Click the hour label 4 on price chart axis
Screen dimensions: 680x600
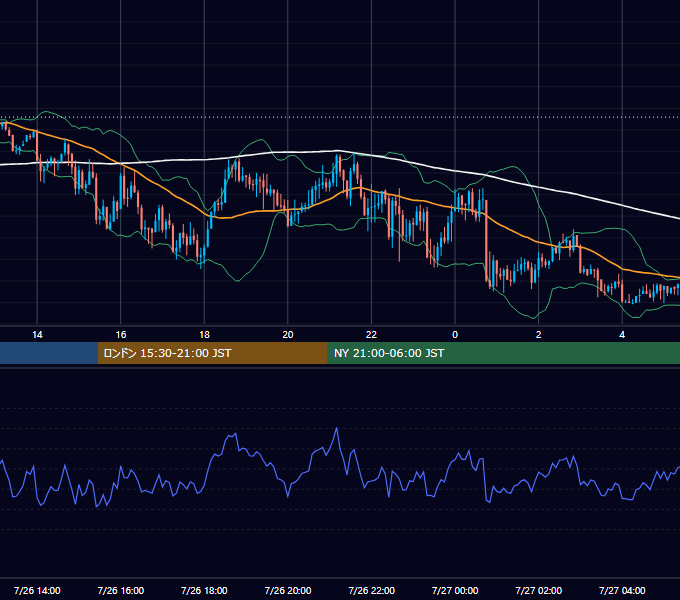click(x=622, y=335)
